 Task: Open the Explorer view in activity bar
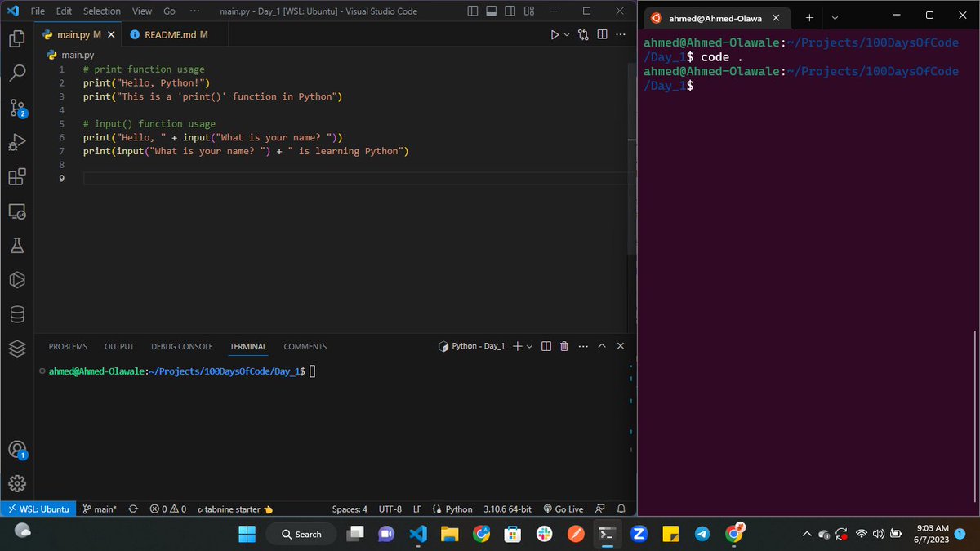[x=17, y=38]
